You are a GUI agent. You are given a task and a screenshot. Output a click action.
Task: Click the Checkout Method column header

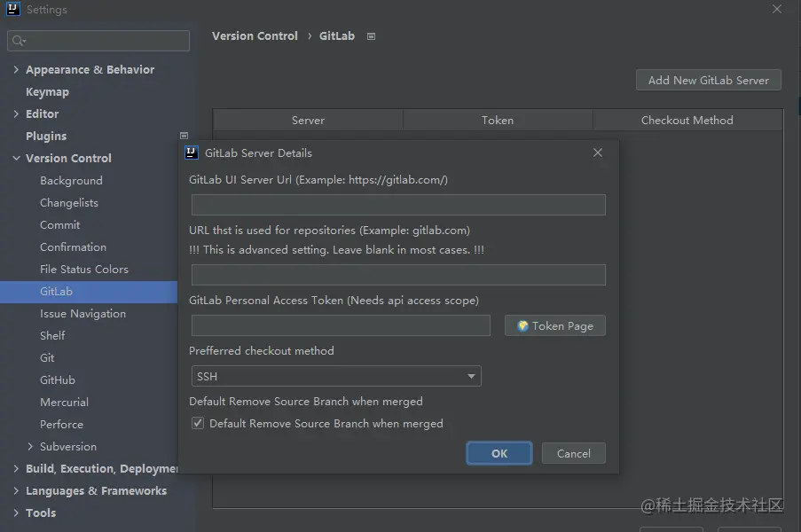coord(687,121)
